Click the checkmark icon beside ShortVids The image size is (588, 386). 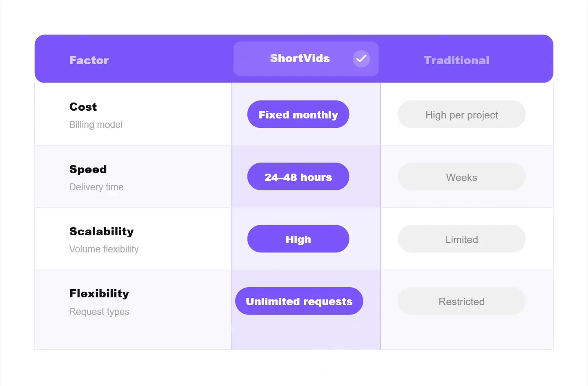(361, 59)
